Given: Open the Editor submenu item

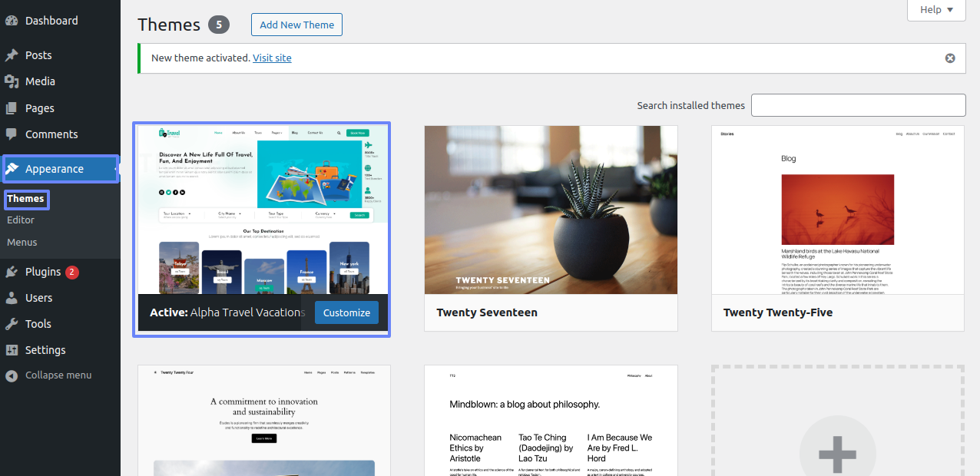Looking at the screenshot, I should [21, 220].
